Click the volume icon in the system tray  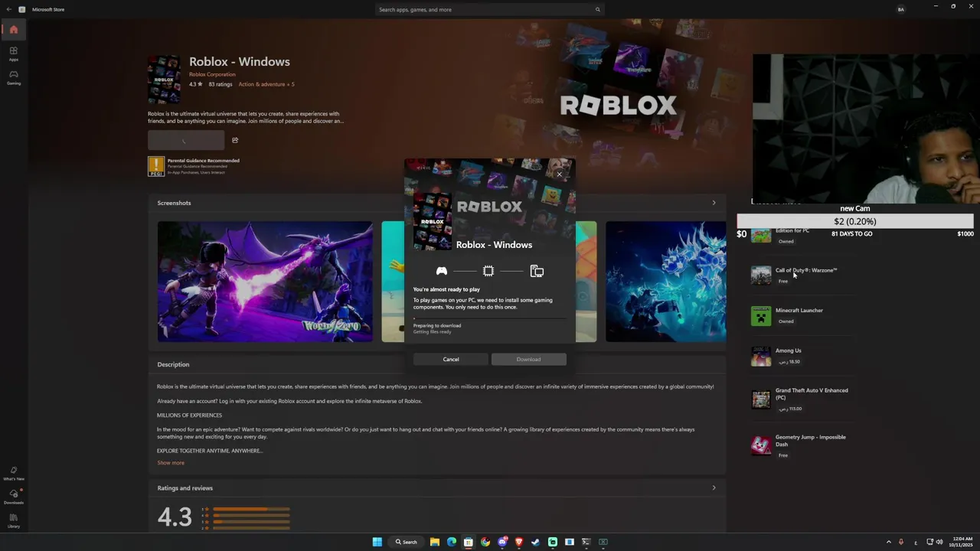(x=939, y=542)
